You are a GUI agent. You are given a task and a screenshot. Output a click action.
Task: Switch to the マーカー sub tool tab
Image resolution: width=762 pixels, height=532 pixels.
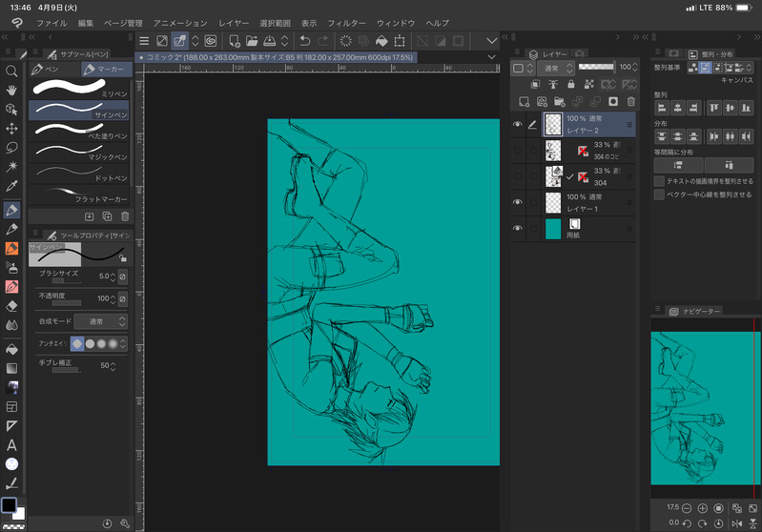click(105, 70)
